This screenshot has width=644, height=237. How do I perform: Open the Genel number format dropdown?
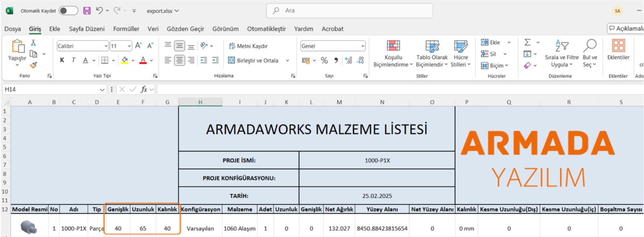pyautogui.click(x=363, y=46)
